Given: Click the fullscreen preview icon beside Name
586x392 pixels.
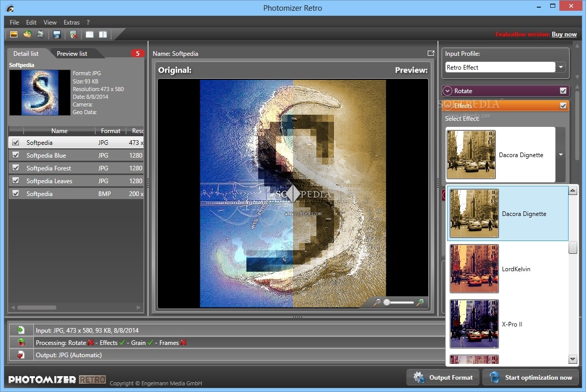Looking at the screenshot, I should [431, 53].
